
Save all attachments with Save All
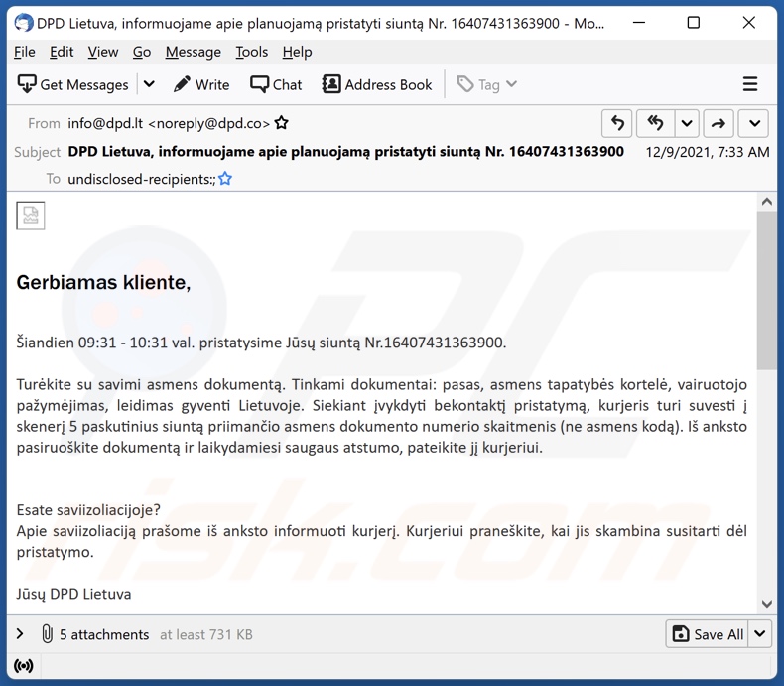[x=707, y=634]
